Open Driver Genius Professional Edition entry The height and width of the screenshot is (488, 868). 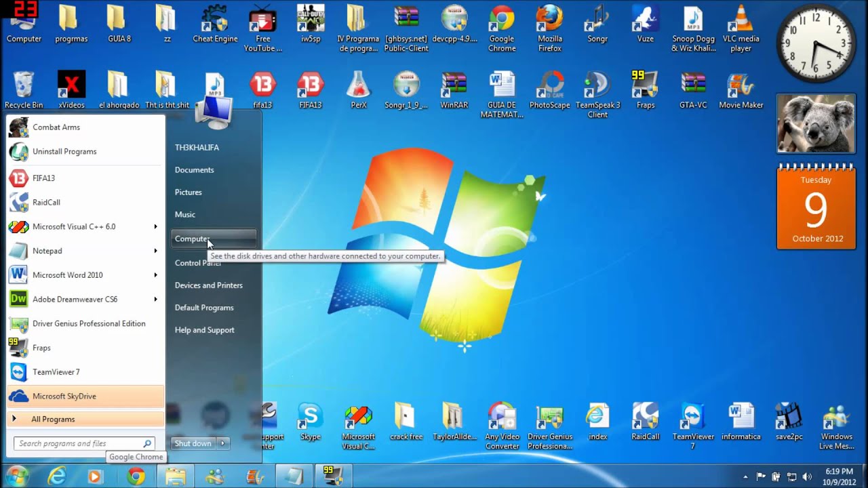tap(85, 323)
